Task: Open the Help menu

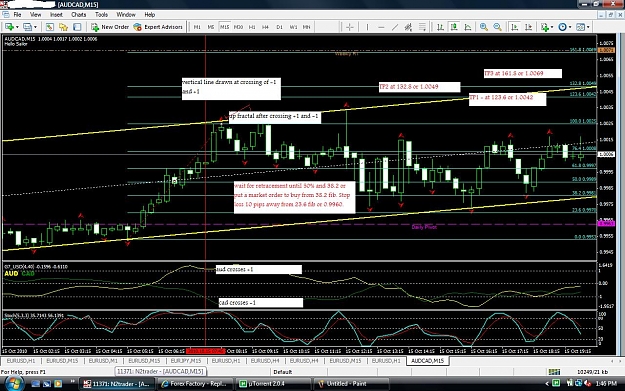Action: [149, 15]
